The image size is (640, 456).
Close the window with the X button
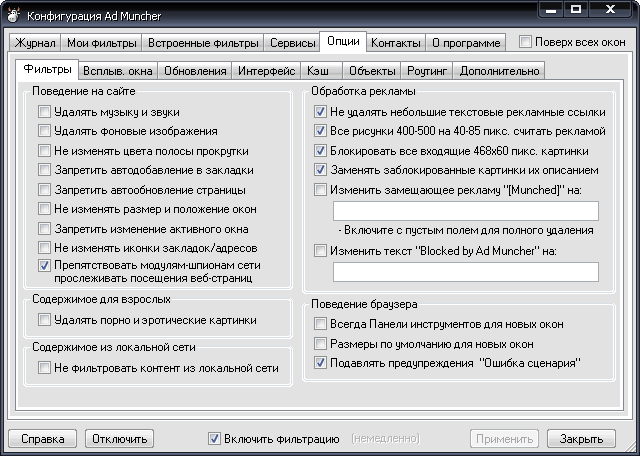610,10
